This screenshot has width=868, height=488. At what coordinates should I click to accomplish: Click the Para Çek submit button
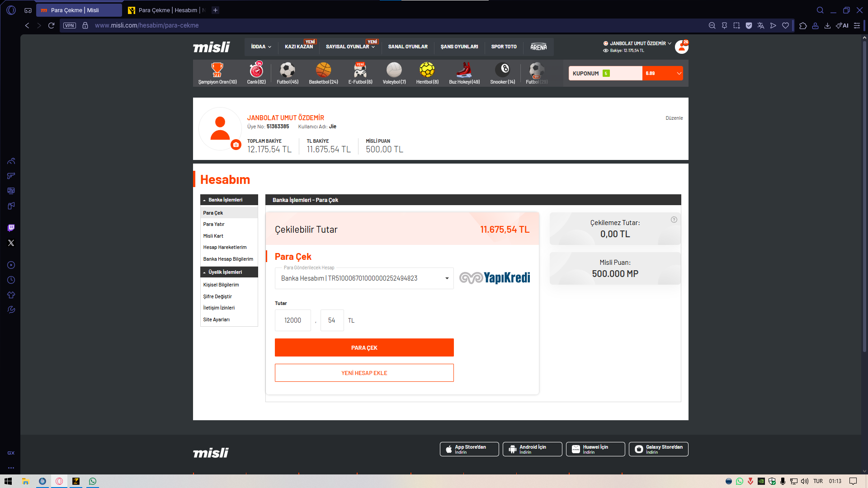click(364, 347)
